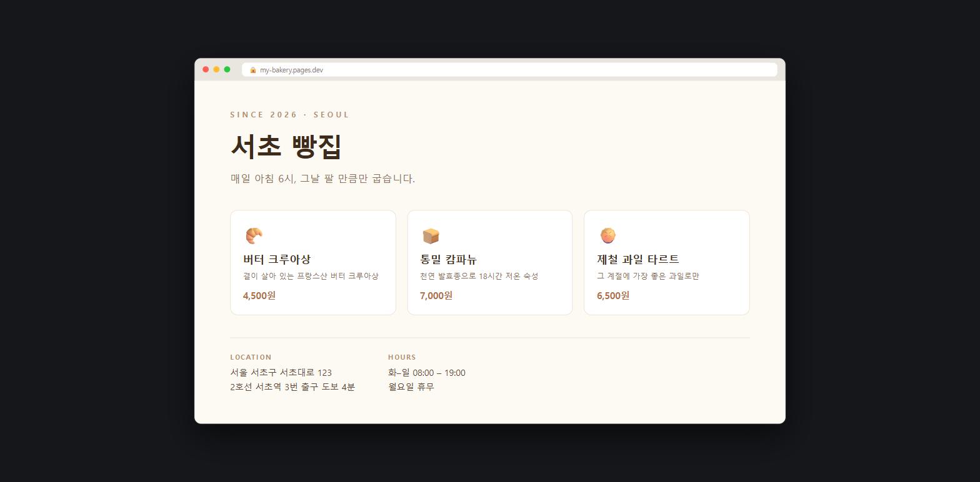
Task: Select the 통밀 캄파뉴 card title
Action: [449, 259]
